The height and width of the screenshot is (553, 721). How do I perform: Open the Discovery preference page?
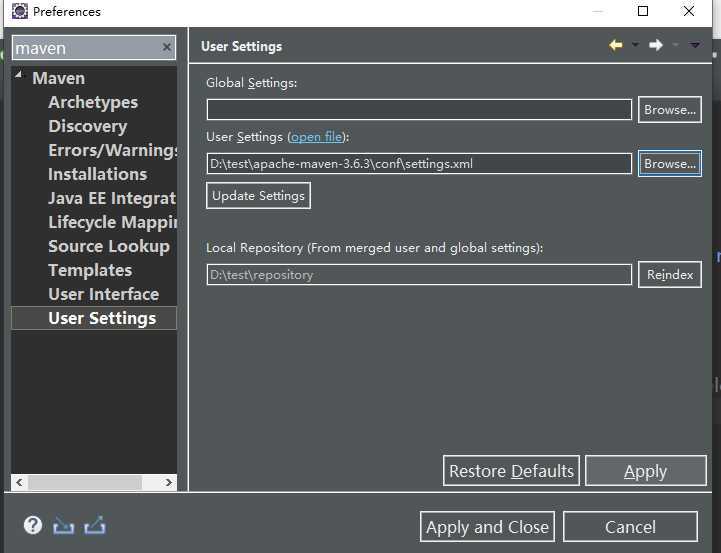88,126
